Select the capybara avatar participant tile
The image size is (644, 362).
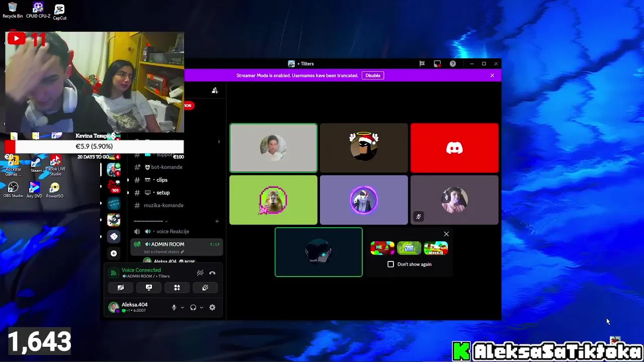pyautogui.click(x=273, y=200)
